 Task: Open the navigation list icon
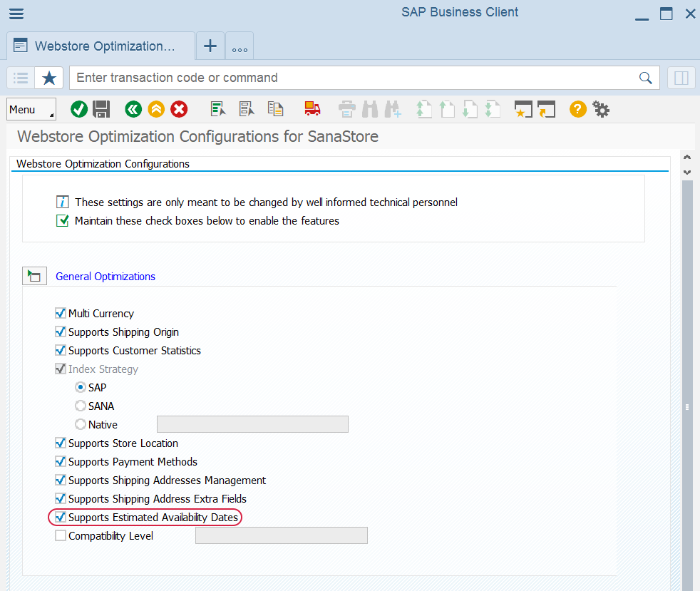21,78
